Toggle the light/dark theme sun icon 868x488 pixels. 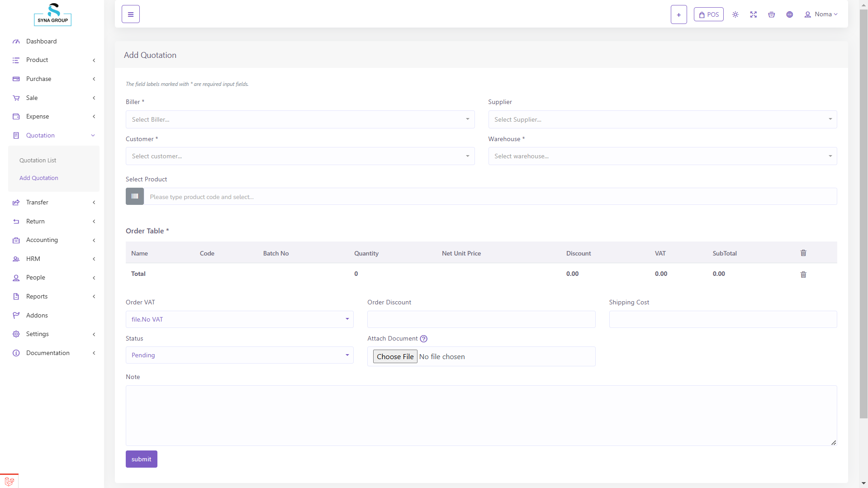[735, 14]
